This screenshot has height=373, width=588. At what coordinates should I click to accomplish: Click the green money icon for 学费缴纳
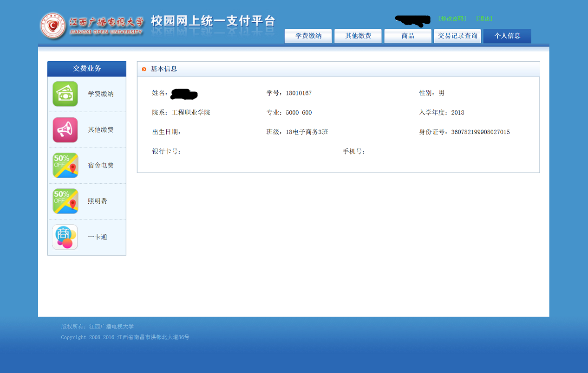65,94
